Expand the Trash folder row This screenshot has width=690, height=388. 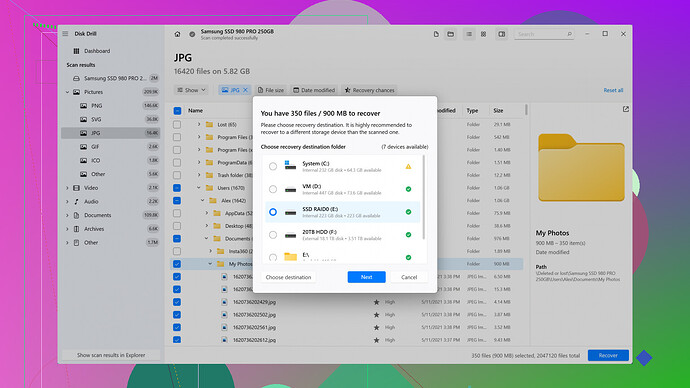[x=199, y=175]
